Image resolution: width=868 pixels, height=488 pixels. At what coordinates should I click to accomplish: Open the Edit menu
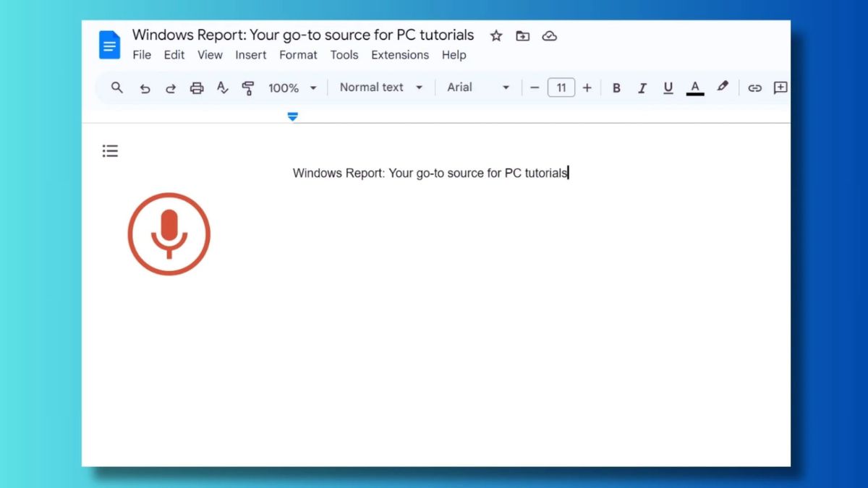(174, 55)
